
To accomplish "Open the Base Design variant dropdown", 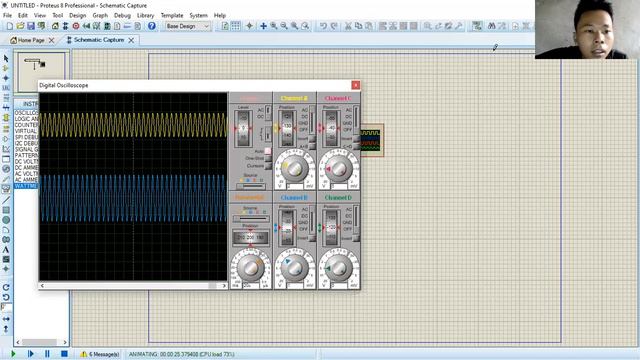I will click(x=187, y=26).
